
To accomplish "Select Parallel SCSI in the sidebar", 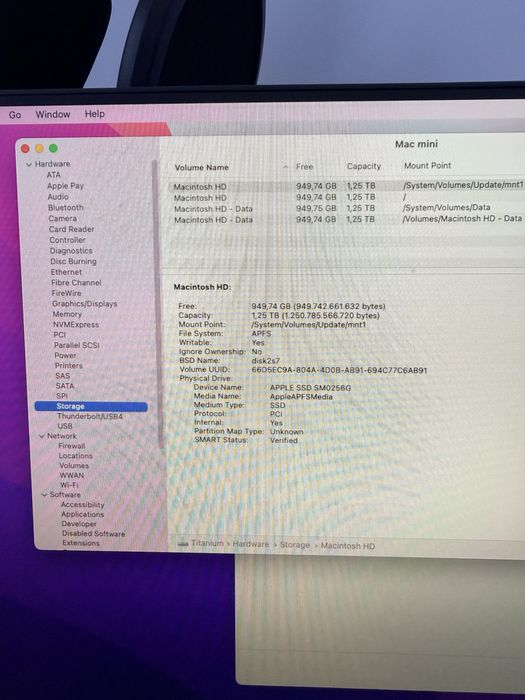I will pos(76,345).
